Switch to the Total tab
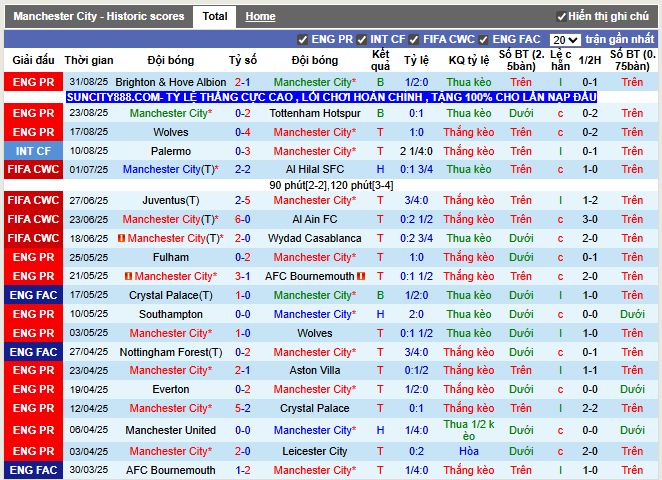This screenshot has height=480, width=662. click(x=214, y=16)
